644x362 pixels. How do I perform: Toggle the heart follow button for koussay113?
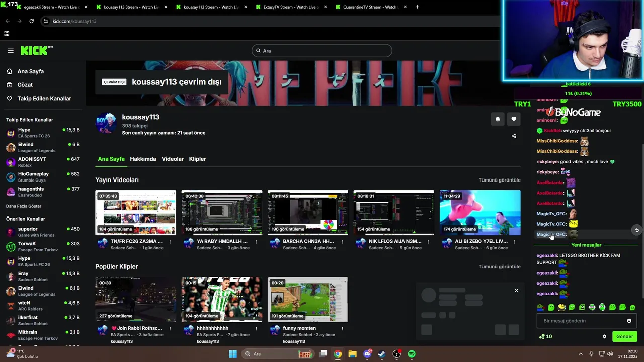point(514,119)
